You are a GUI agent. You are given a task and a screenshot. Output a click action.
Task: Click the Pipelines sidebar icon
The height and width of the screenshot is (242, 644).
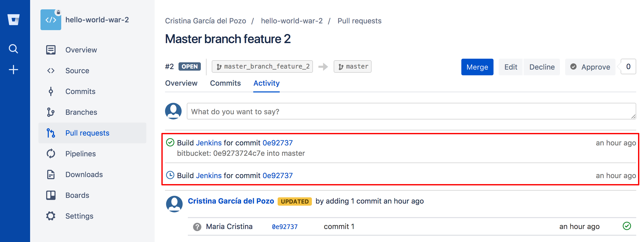coord(51,153)
